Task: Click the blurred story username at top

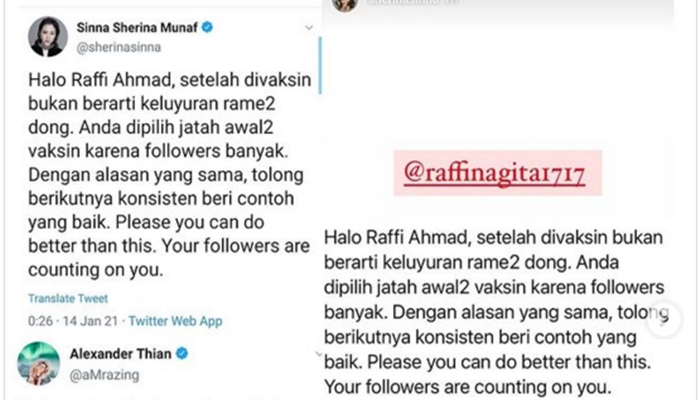Action: point(412,3)
